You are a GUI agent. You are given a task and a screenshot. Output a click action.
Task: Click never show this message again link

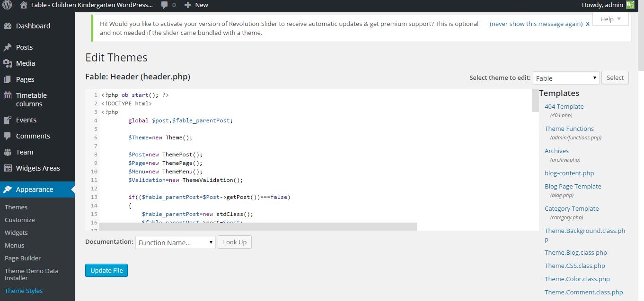(x=536, y=24)
